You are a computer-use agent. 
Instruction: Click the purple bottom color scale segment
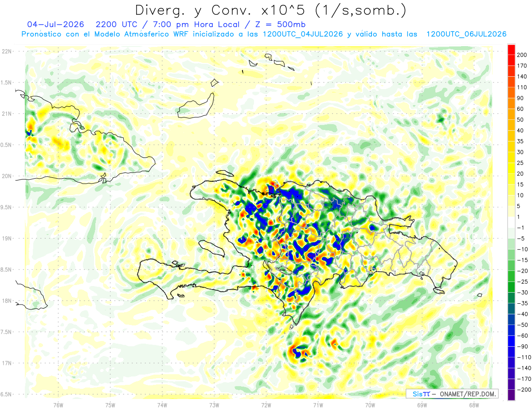click(x=511, y=395)
